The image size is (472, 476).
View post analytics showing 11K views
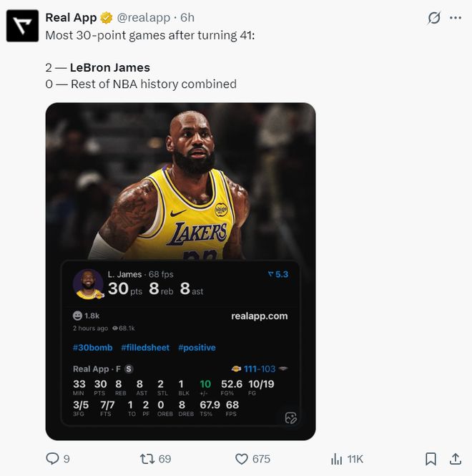click(x=336, y=459)
